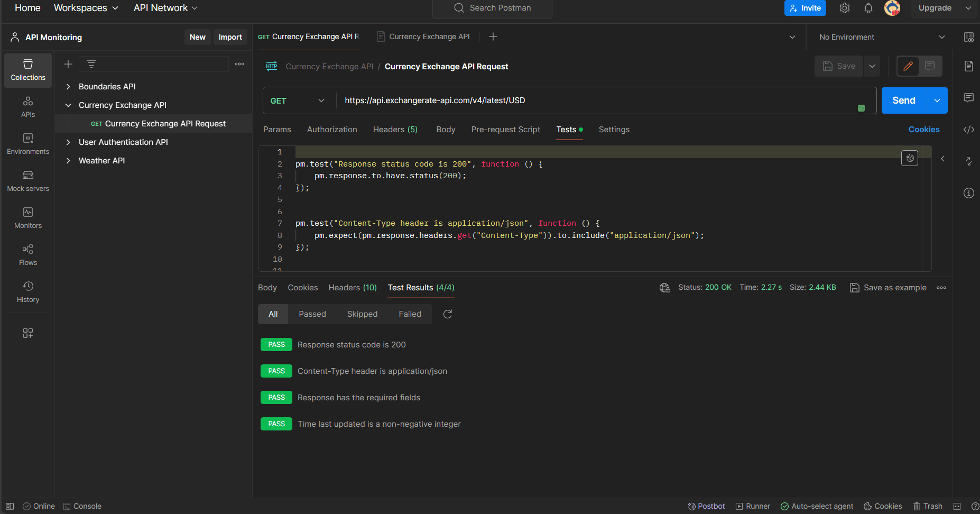
Task: Open the GET method dropdown
Action: (298, 100)
